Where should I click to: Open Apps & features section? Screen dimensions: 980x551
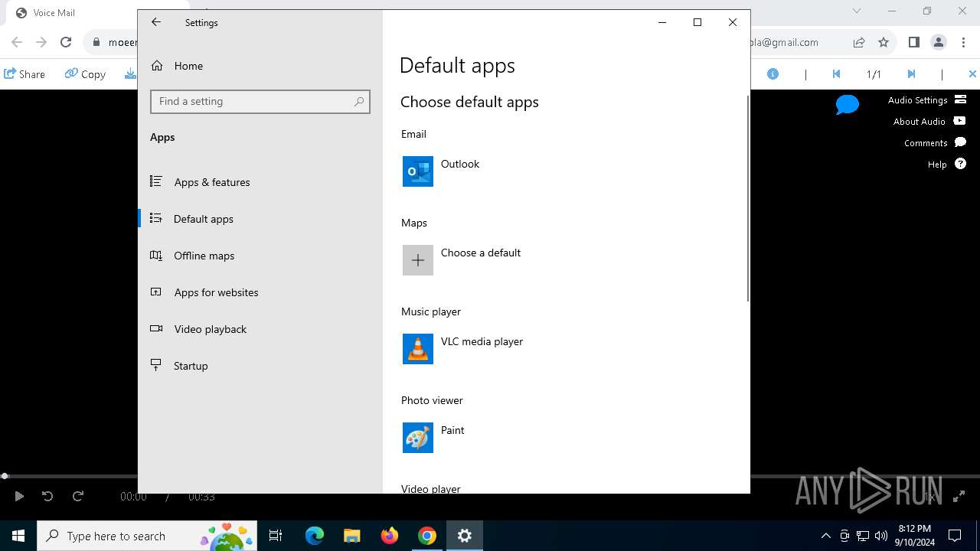260,182
